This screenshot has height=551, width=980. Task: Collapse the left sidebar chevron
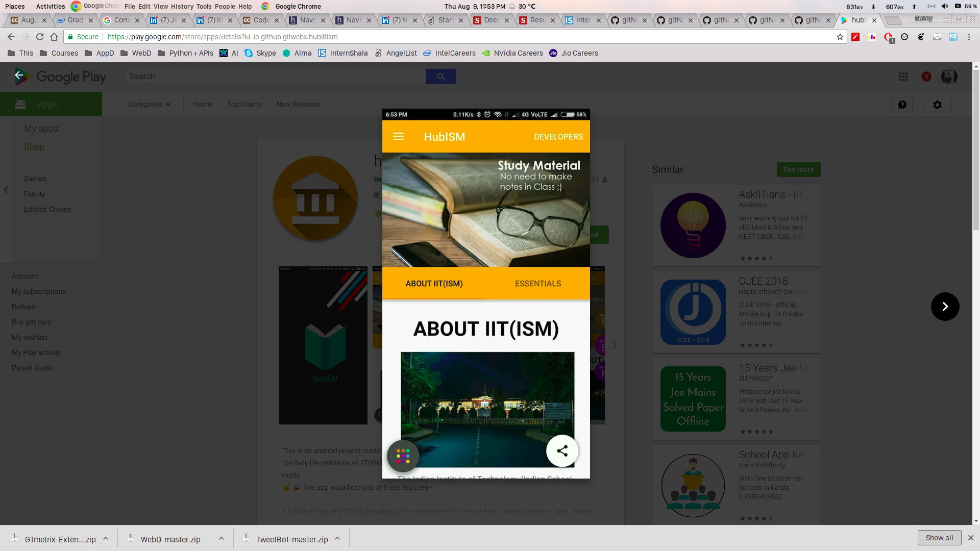[6, 190]
